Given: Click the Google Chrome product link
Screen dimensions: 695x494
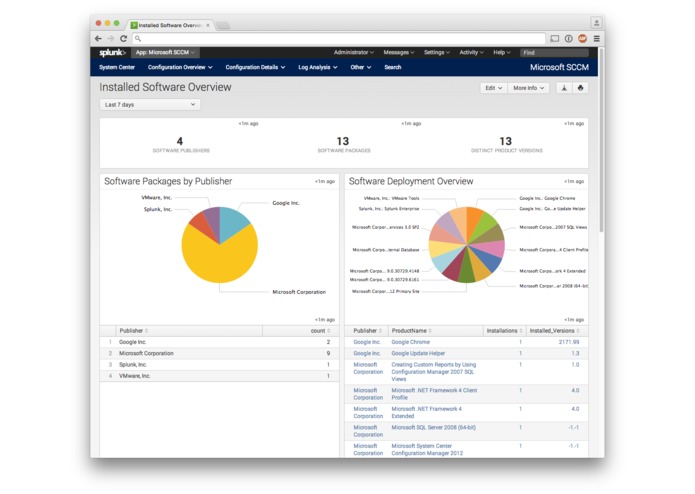Looking at the screenshot, I should (410, 342).
